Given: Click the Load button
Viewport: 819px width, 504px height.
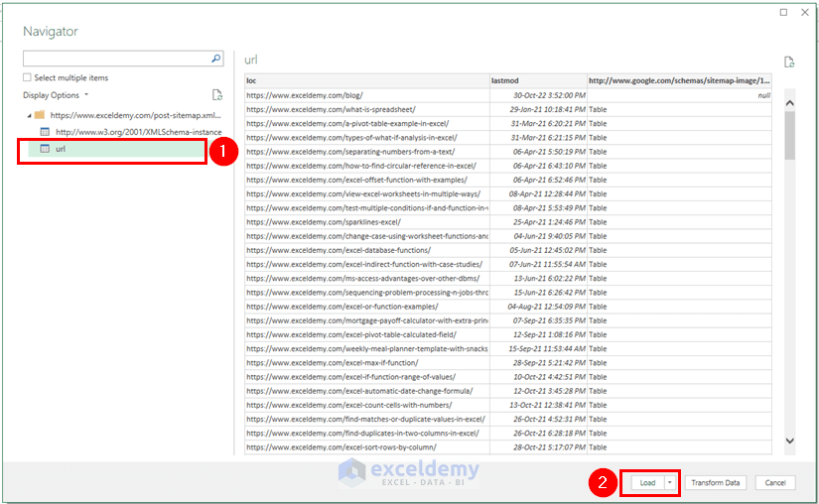Looking at the screenshot, I should (x=647, y=482).
